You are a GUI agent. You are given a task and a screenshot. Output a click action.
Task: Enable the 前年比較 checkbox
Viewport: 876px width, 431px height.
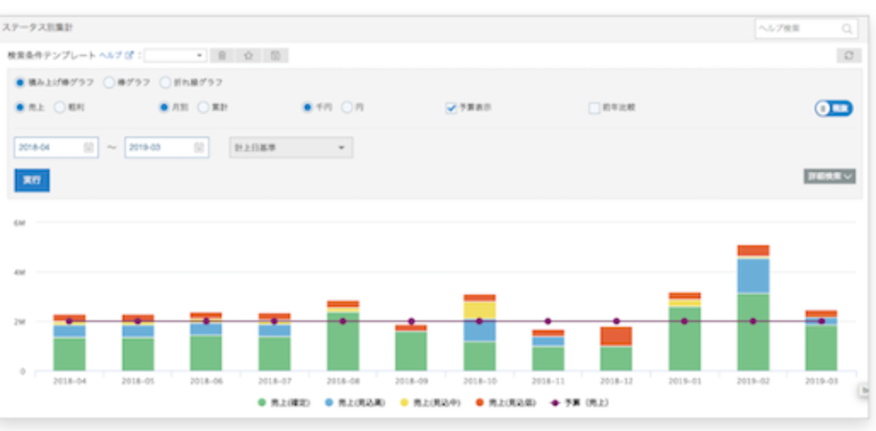click(593, 107)
